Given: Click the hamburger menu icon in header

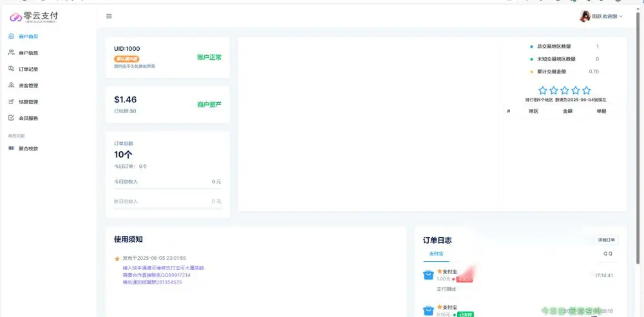Looking at the screenshot, I should pos(109,17).
